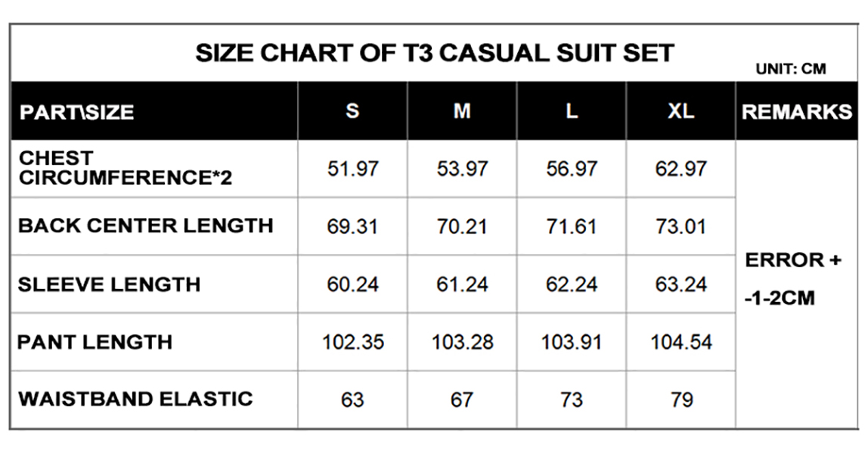Click the size chart title text
868x454 pixels.
pyautogui.click(x=434, y=53)
